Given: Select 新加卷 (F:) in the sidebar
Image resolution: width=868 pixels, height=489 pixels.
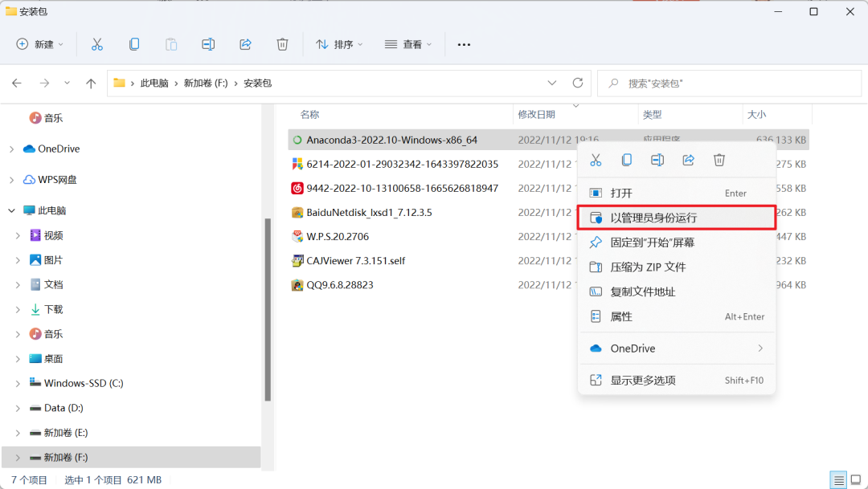Looking at the screenshot, I should click(x=131, y=458).
